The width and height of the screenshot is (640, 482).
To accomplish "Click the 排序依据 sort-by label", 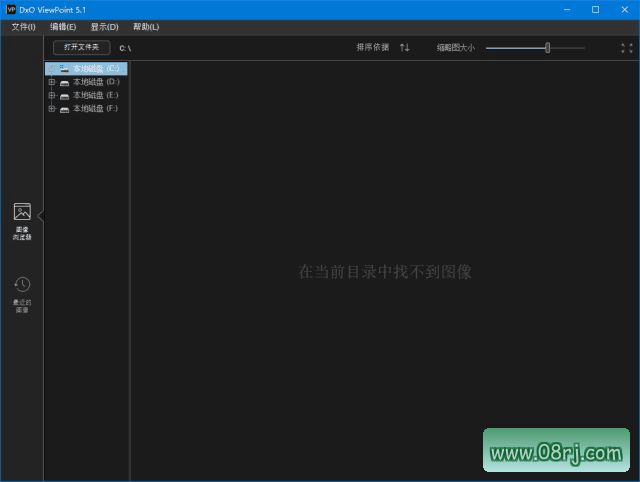I will click(373, 47).
